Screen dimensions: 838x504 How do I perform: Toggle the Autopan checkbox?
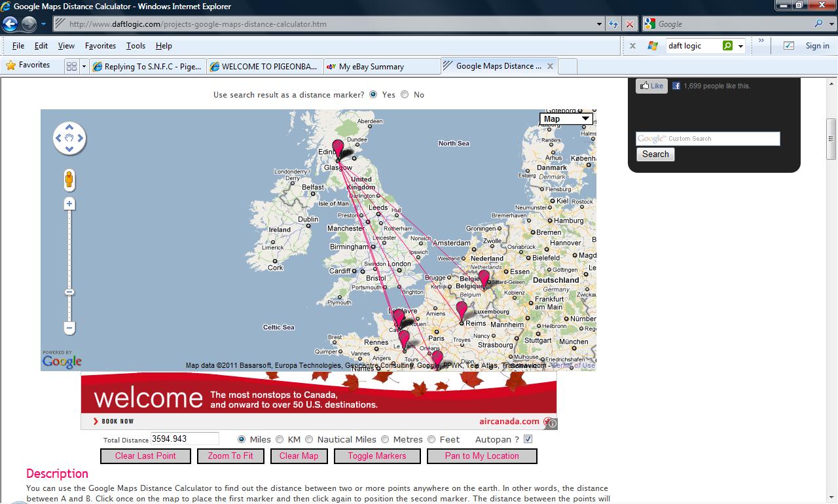click(x=528, y=439)
